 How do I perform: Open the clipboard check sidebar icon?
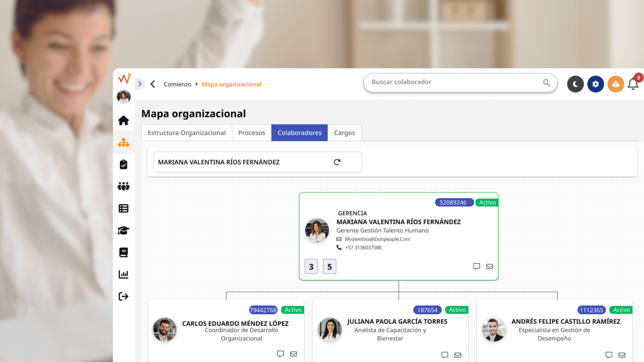[x=124, y=165]
